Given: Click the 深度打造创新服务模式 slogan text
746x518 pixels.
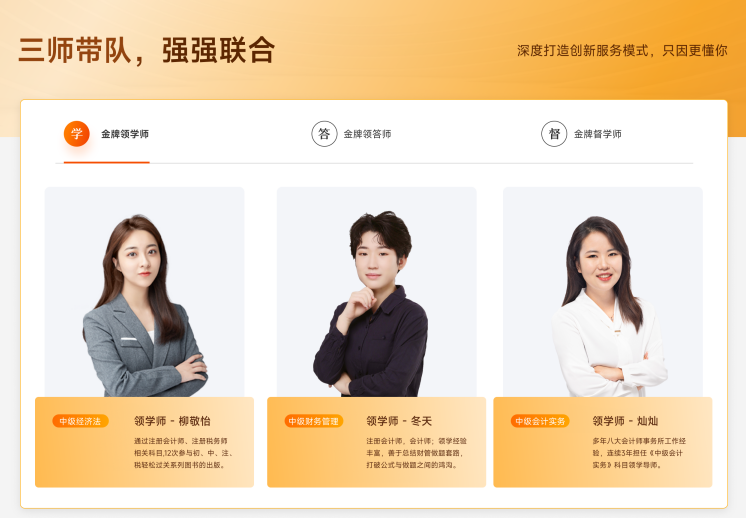Looking at the screenshot, I should [x=622, y=50].
